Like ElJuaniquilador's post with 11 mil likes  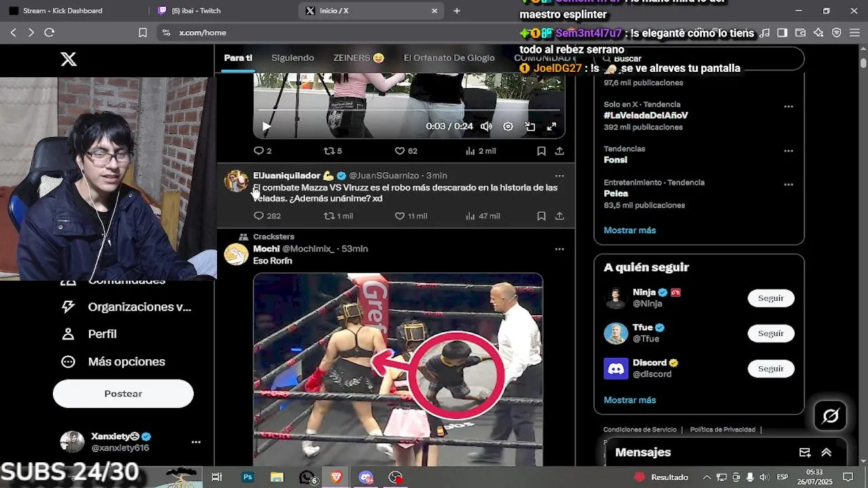(411, 216)
